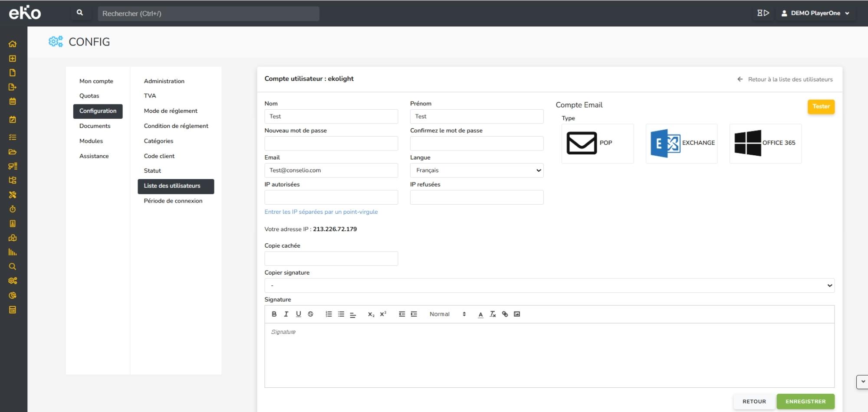Open the Normal text size dropdown
The height and width of the screenshot is (412, 868).
click(x=448, y=314)
